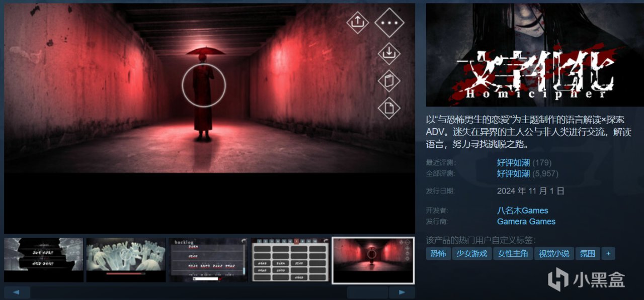644x300 pixels.
Task: Click the 视觉小说 tag
Action: [x=553, y=253]
